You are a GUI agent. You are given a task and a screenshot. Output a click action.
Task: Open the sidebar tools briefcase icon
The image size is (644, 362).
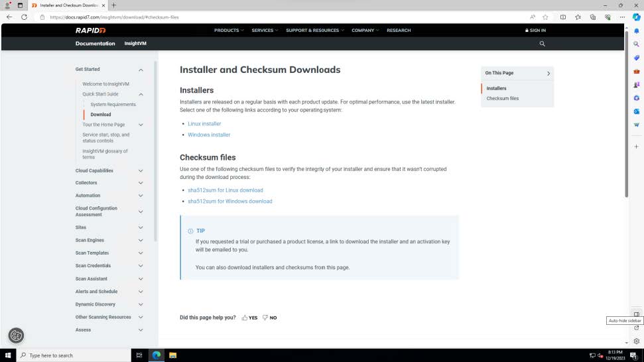click(636, 72)
